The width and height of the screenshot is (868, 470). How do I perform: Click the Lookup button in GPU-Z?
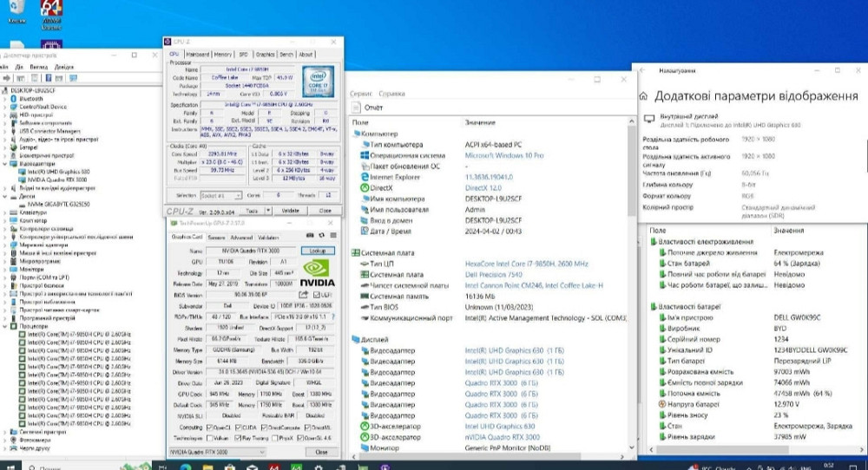(x=318, y=251)
